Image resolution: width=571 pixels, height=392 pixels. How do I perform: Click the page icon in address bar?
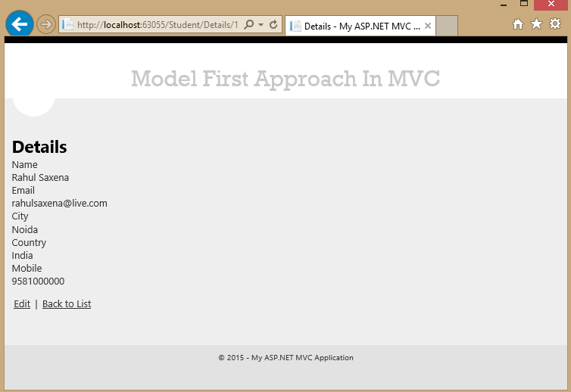pos(67,24)
